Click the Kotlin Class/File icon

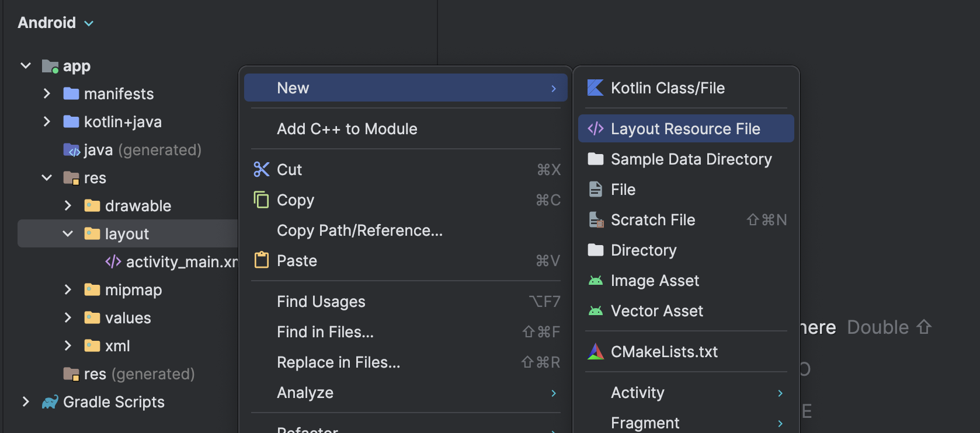click(x=595, y=88)
